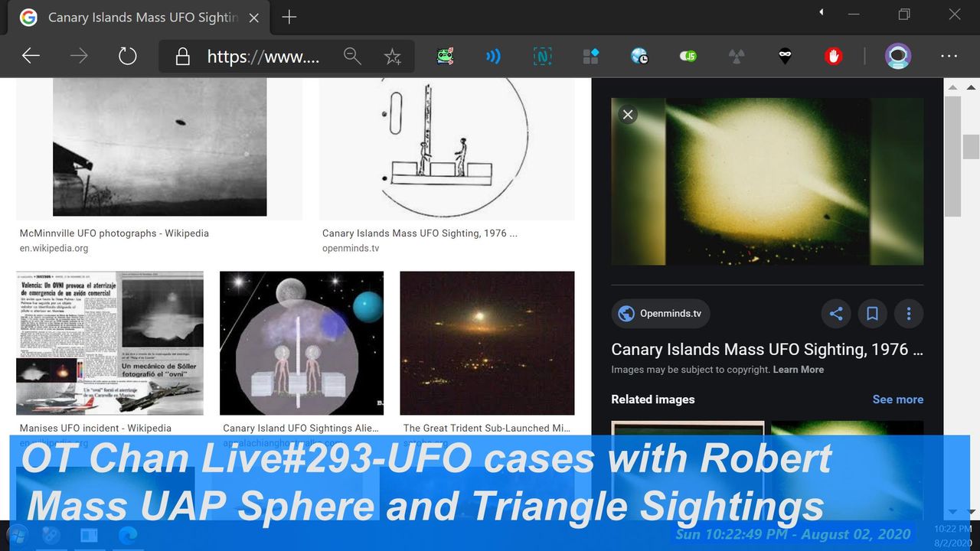Open a new browser tab
Image resolution: width=980 pixels, height=551 pixels.
coord(289,17)
